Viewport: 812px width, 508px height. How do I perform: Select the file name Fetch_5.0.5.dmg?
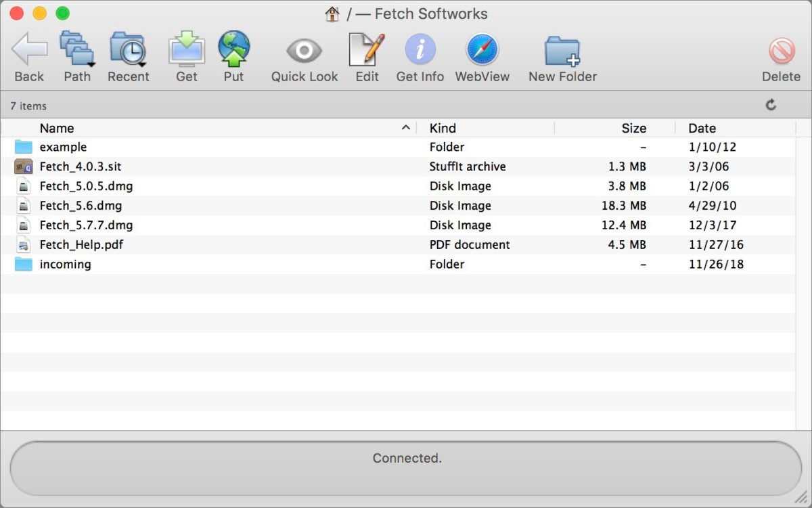point(86,186)
